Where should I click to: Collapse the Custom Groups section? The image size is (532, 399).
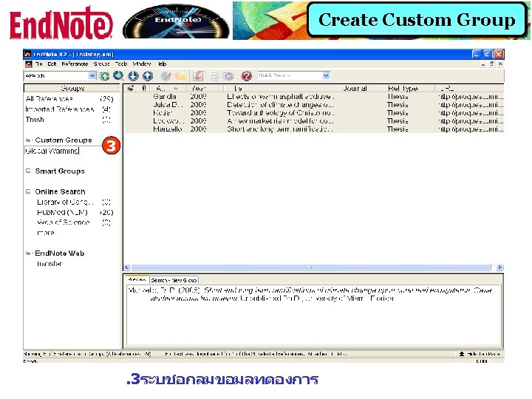click(29, 140)
